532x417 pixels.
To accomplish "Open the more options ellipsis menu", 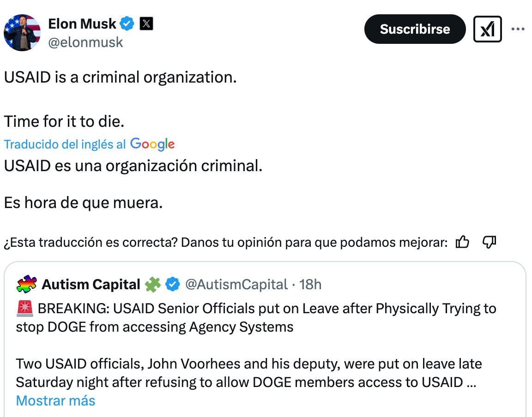I will [x=518, y=29].
